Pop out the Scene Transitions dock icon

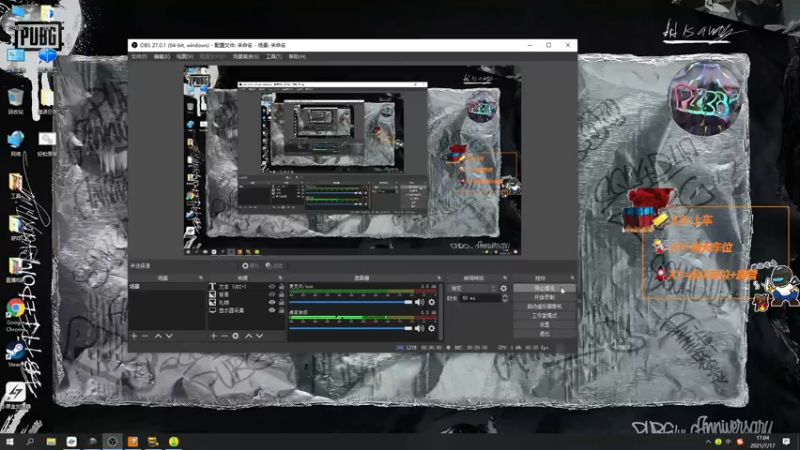point(505,278)
